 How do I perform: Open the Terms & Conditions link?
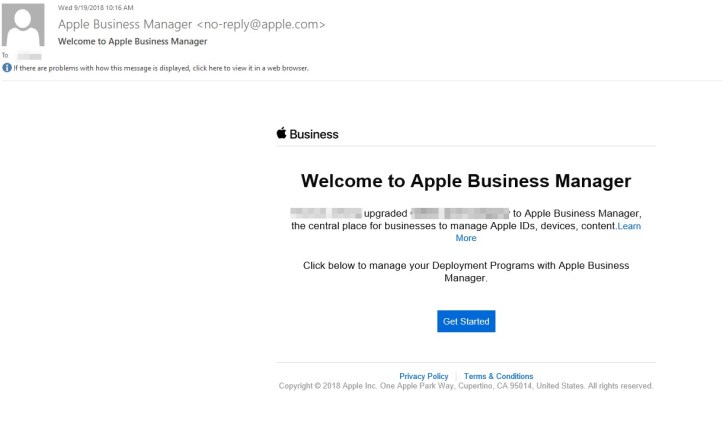[x=498, y=376]
